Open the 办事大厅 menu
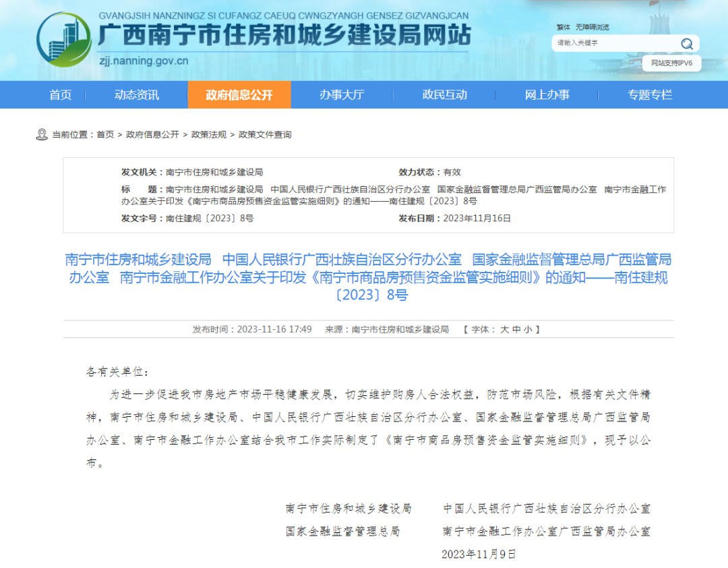Viewport: 728px width, 568px height. tap(342, 94)
